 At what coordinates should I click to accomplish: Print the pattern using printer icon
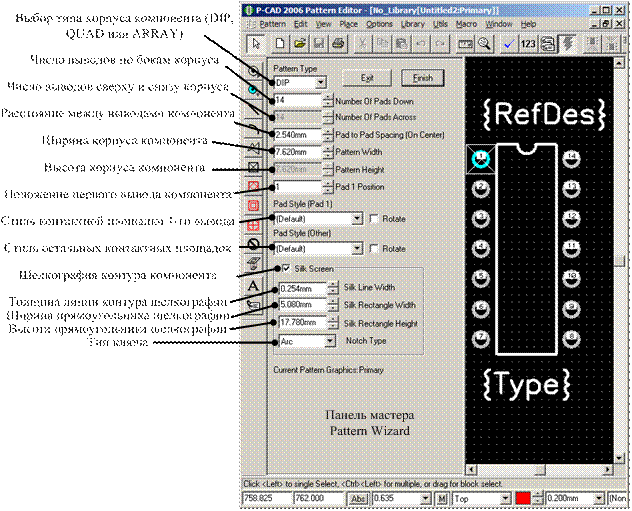(338, 43)
